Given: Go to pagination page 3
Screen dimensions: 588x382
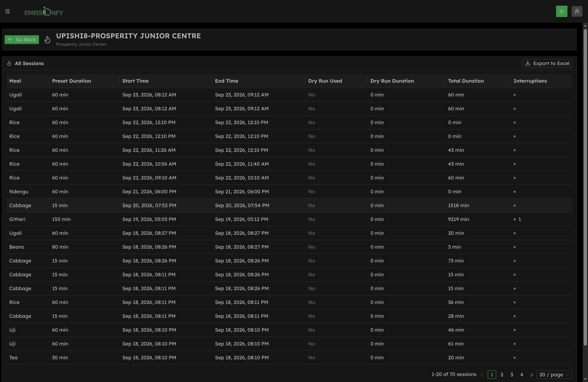Looking at the screenshot, I should coord(512,375).
